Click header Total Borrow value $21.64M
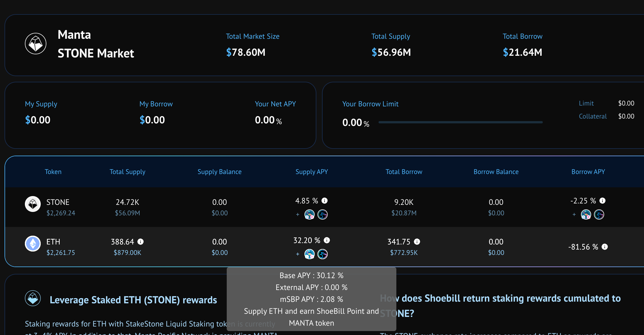644x335 pixels. coord(522,52)
